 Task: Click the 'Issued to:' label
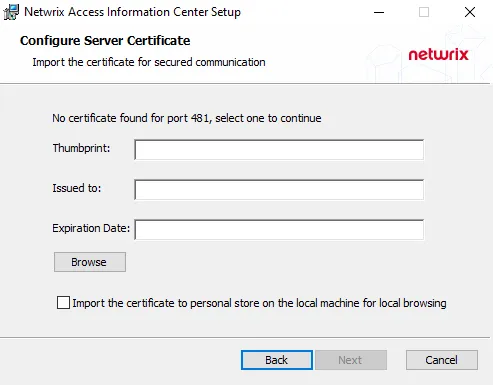point(77,188)
